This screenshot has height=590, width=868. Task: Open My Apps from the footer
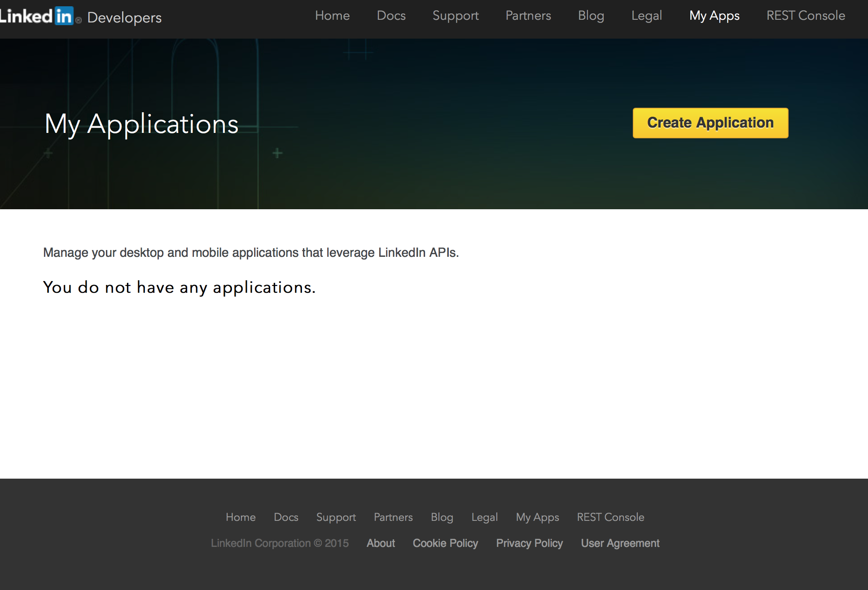coord(537,517)
